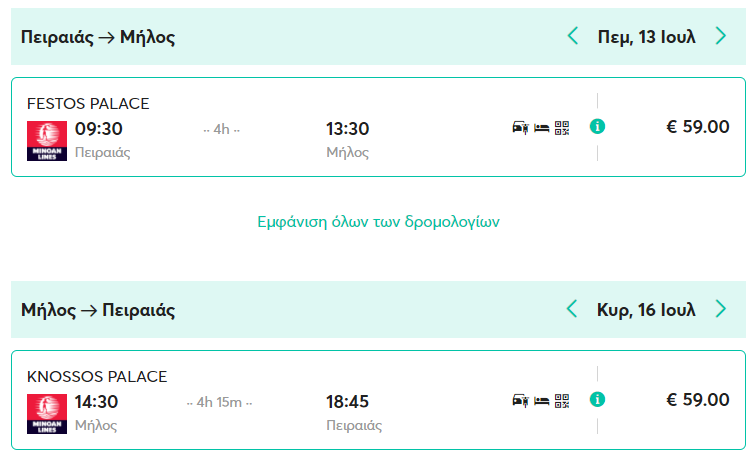Click the Κυρ, 16 Ιουλ date label

(x=646, y=309)
